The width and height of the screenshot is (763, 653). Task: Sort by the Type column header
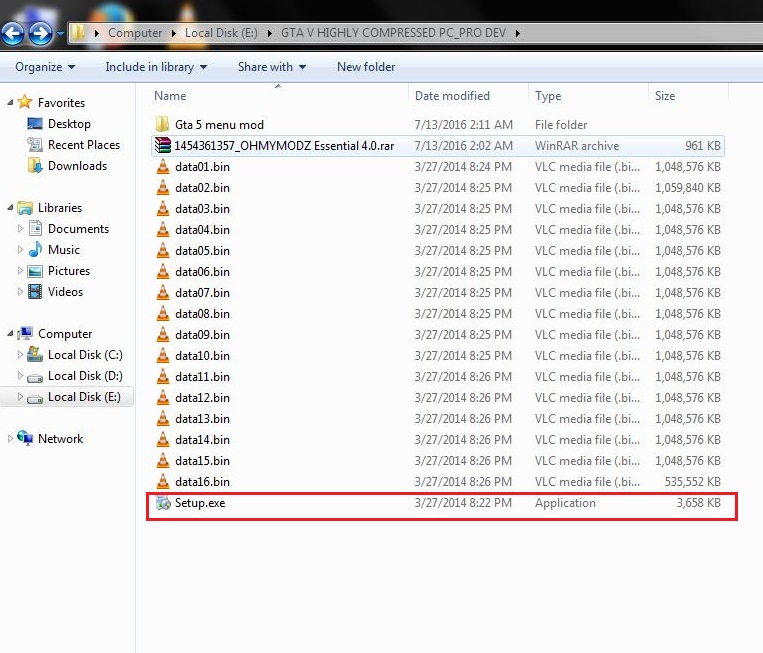(x=548, y=96)
